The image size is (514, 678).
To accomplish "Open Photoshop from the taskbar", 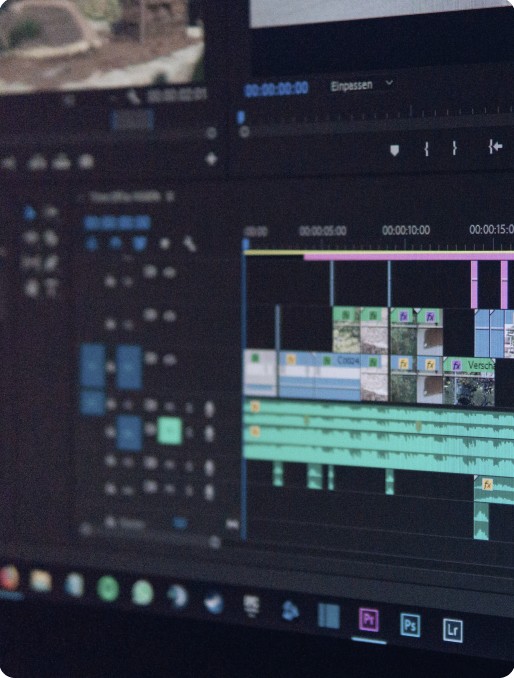I will tap(410, 625).
